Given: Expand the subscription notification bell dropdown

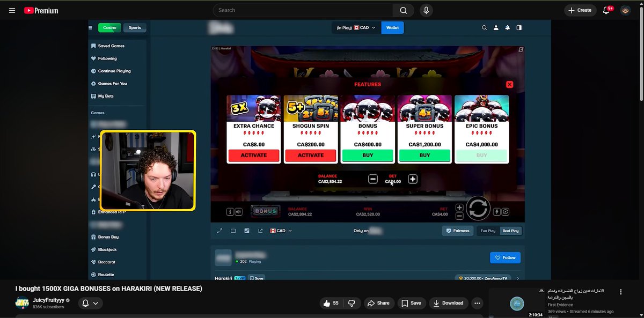Looking at the screenshot, I should pos(90,303).
